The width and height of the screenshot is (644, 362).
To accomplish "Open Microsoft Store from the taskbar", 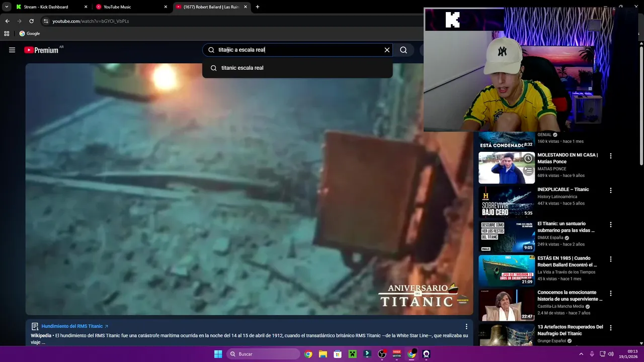I will click(338, 354).
